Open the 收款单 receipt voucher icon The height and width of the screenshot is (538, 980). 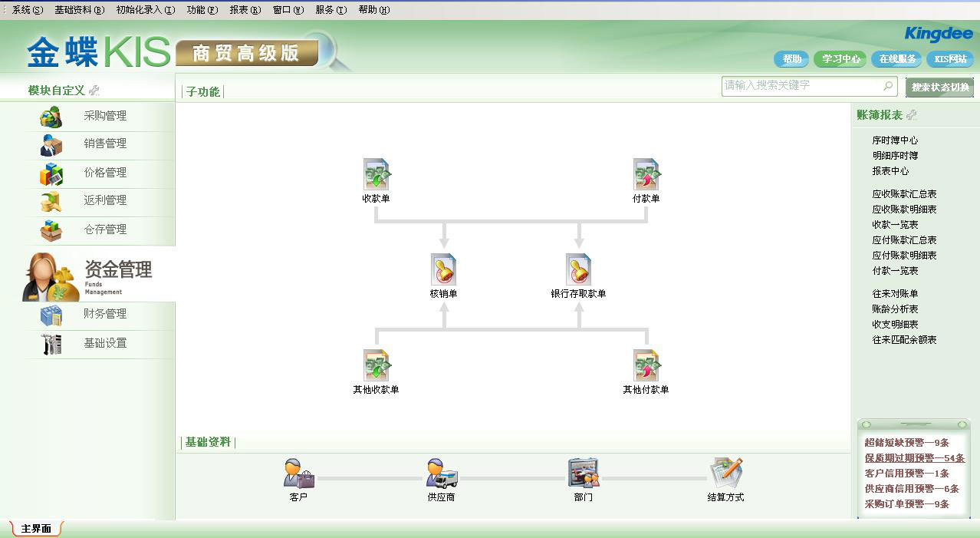click(x=377, y=174)
